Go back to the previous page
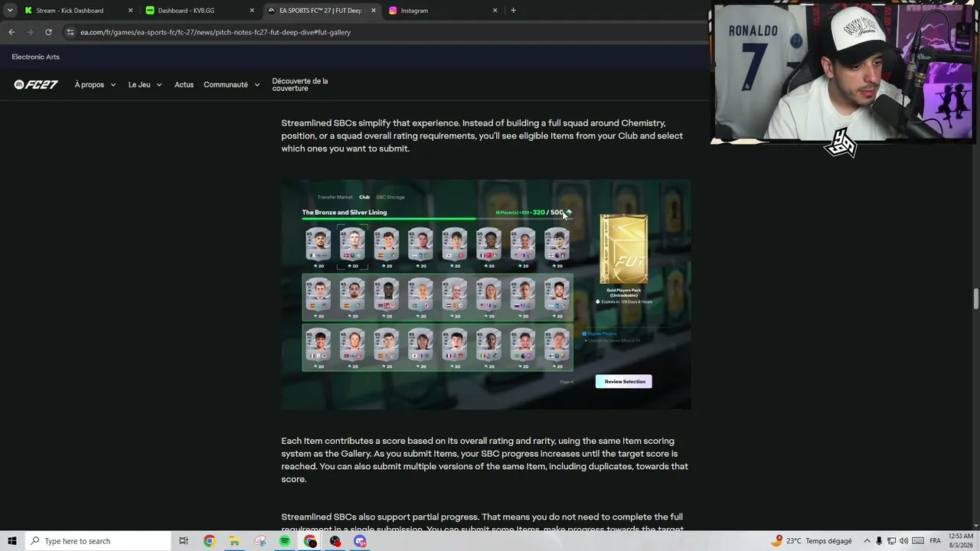980x551 pixels. [x=11, y=32]
